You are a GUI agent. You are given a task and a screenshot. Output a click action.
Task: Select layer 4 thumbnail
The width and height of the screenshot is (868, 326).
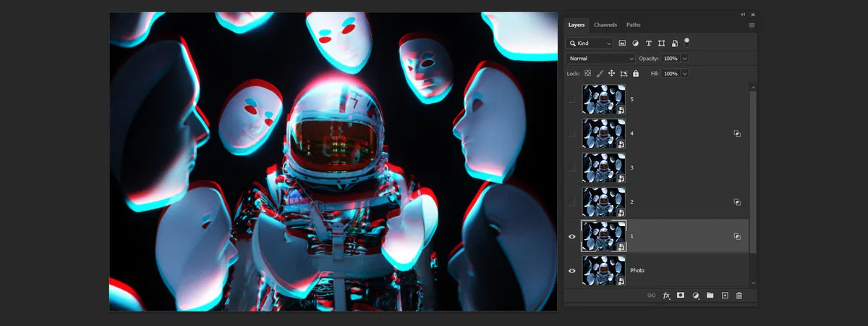604,133
